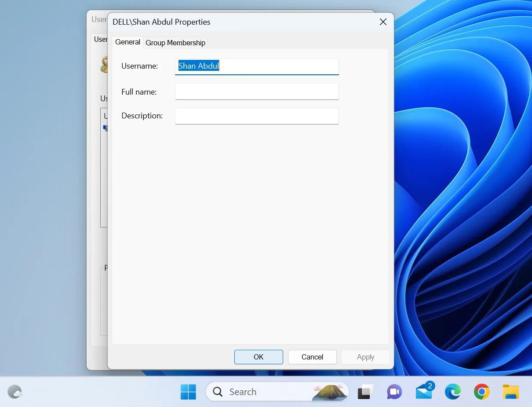Open Task View from the taskbar

(365, 392)
